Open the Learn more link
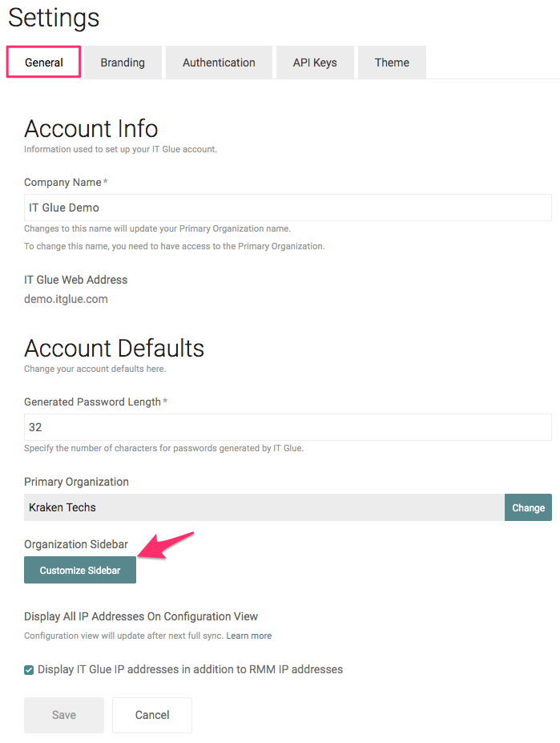 248,636
